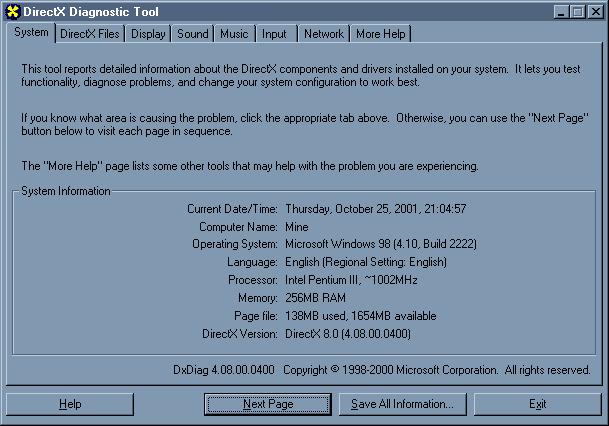Open the Music tab

click(234, 34)
